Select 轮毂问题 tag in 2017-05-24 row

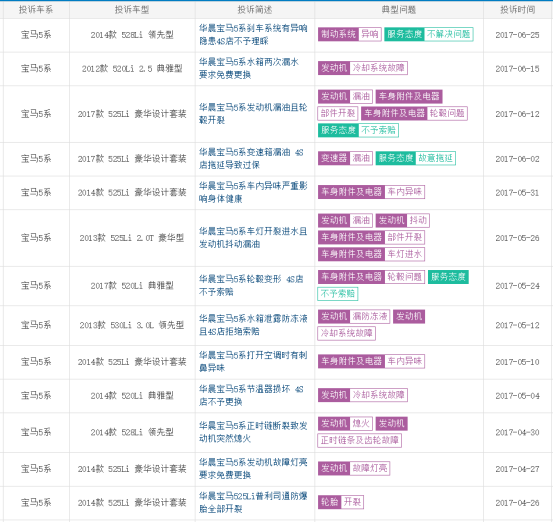[405, 277]
